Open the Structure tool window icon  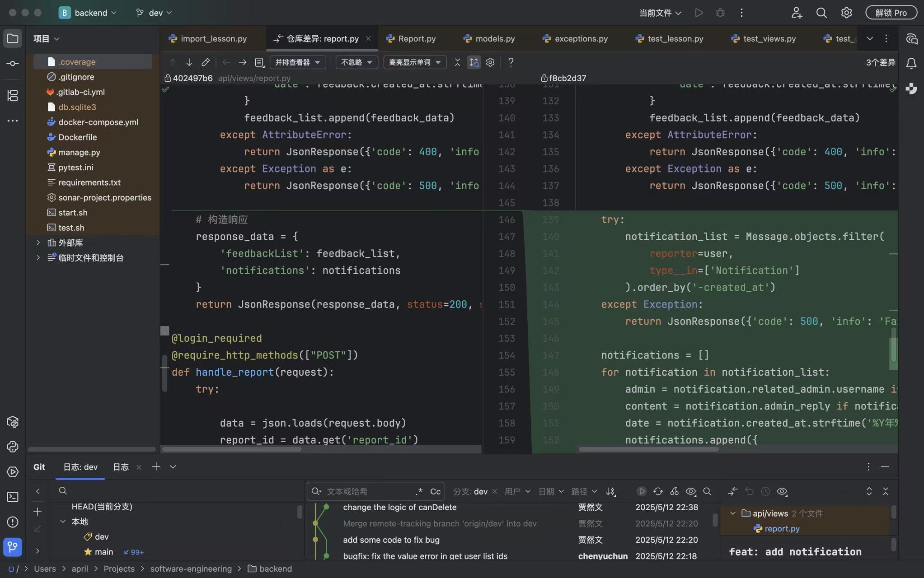(13, 95)
